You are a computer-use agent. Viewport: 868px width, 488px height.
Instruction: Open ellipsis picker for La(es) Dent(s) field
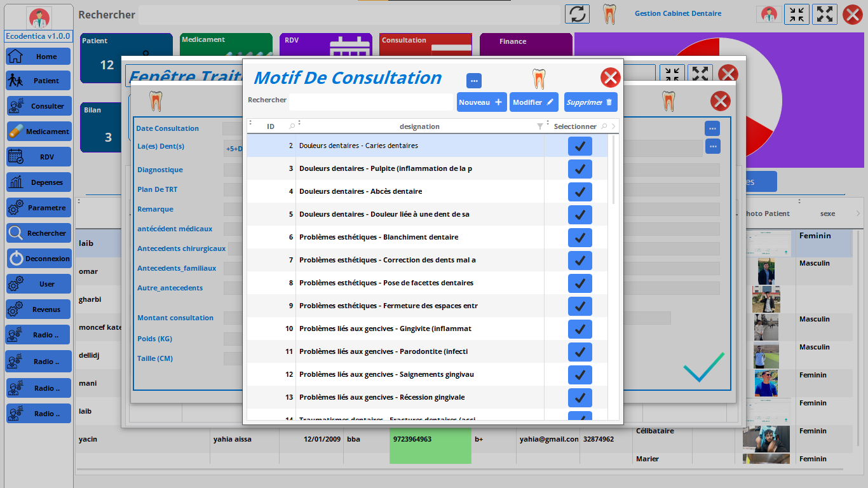(x=712, y=147)
